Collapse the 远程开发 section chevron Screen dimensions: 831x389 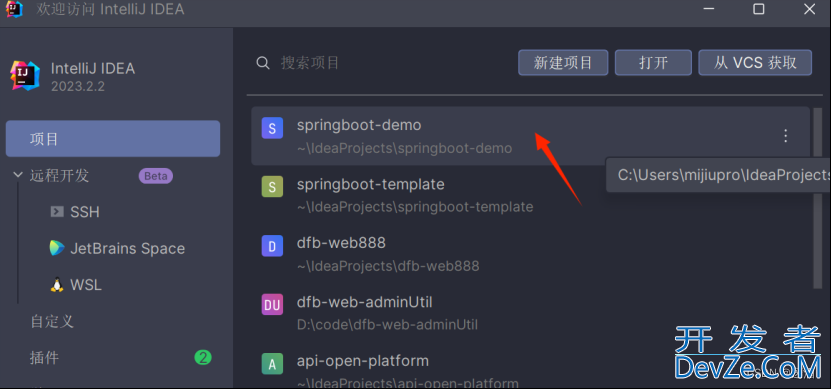point(18,175)
